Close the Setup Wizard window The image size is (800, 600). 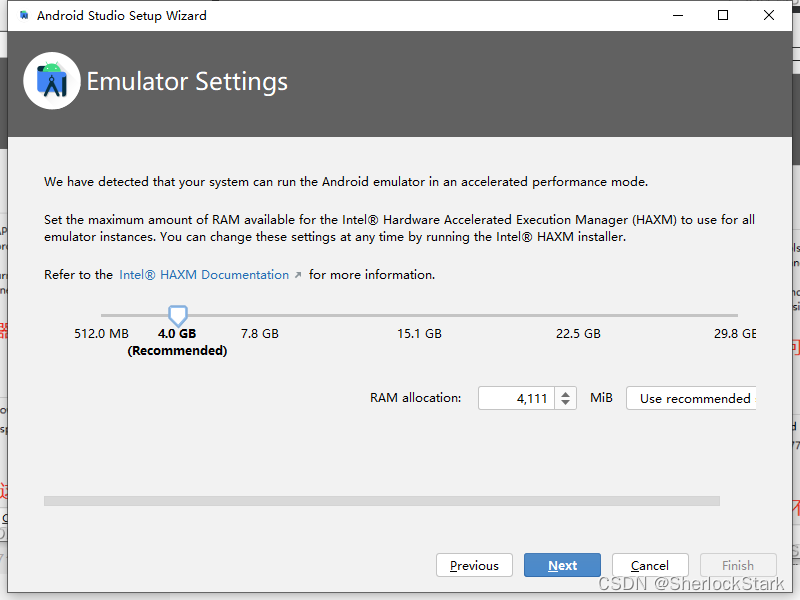[x=769, y=15]
